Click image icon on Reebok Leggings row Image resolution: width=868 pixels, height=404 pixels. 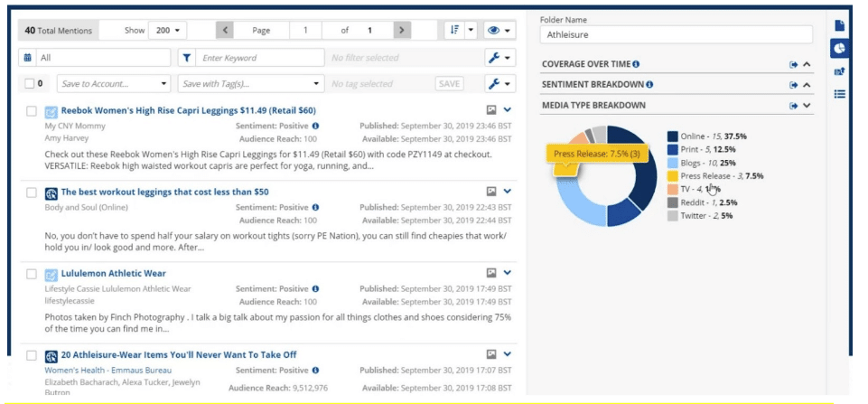coord(491,110)
